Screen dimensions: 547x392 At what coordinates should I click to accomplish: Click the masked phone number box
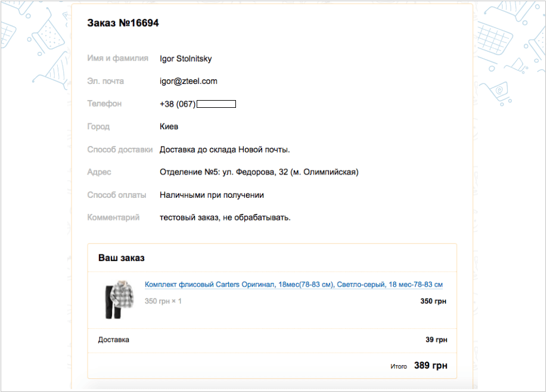(216, 104)
